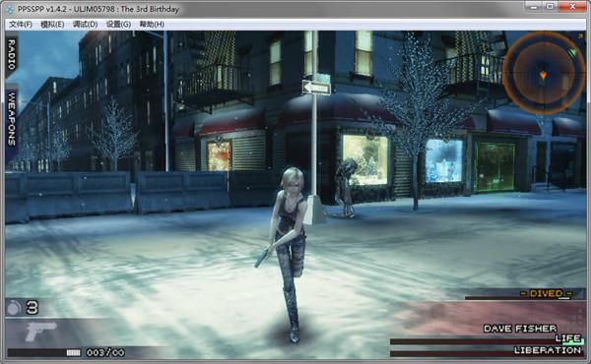Open the 帮助(H) menu
This screenshot has width=591, height=364.
tap(152, 25)
